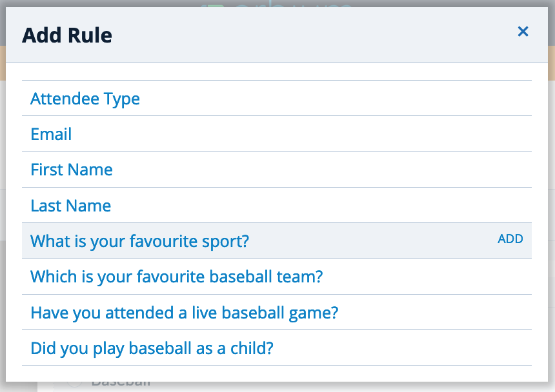Screen dimensions: 555x392
Task: Choose Email as the rule field
Action: point(52,134)
